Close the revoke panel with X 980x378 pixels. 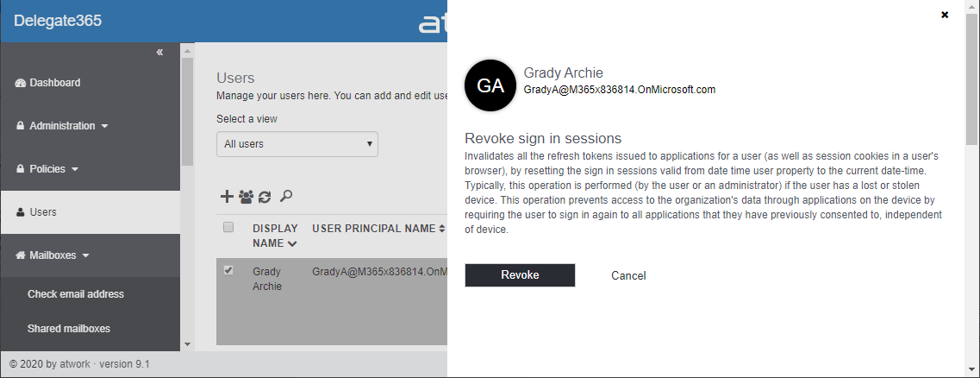945,15
